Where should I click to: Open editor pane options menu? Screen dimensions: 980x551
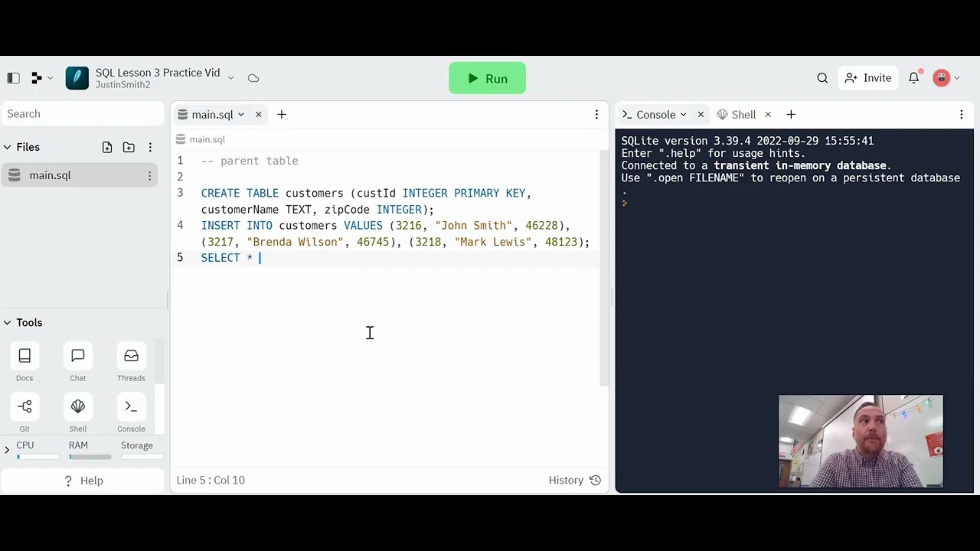596,115
